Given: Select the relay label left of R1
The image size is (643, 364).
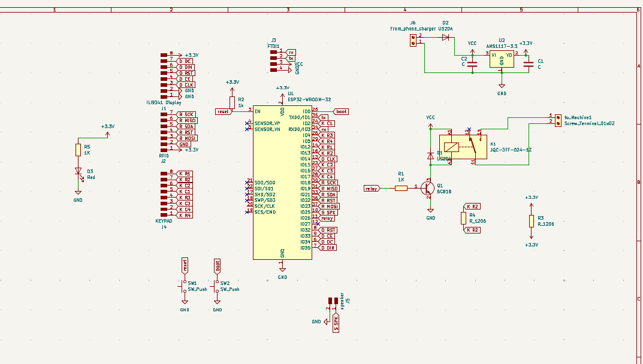Looking at the screenshot, I should (x=372, y=188).
